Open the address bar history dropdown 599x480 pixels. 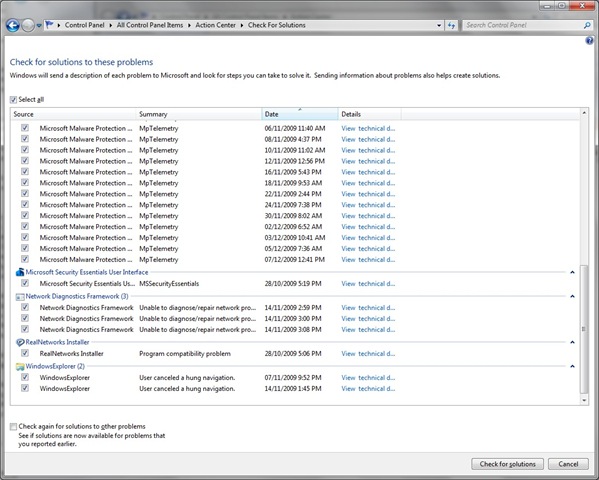[439, 25]
